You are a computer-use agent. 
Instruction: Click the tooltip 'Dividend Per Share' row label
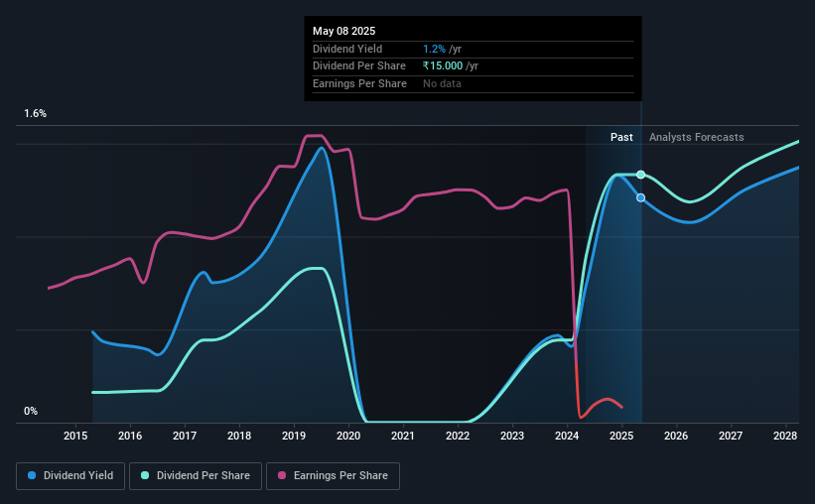[x=359, y=66]
